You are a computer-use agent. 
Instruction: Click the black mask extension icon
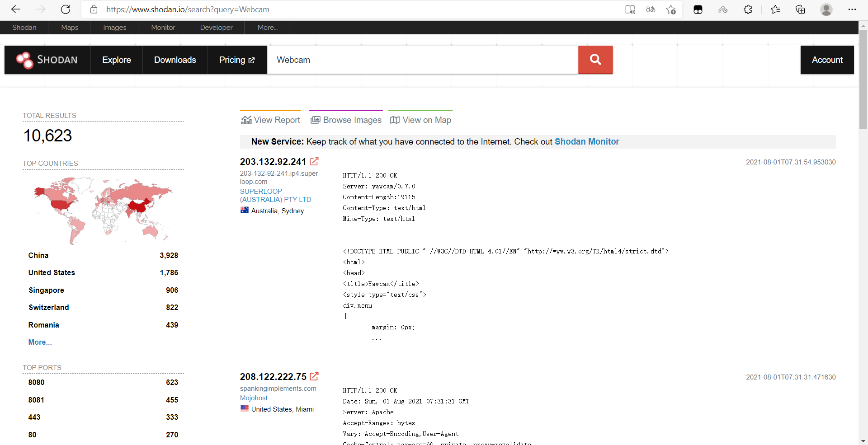(698, 9)
